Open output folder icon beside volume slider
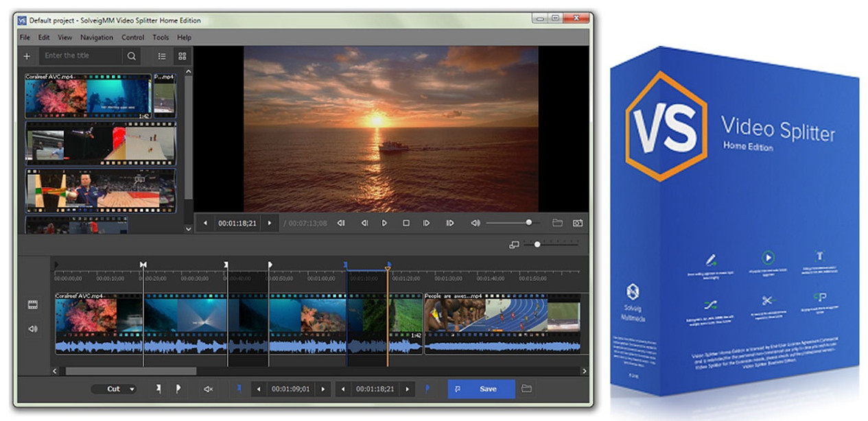 point(557,223)
